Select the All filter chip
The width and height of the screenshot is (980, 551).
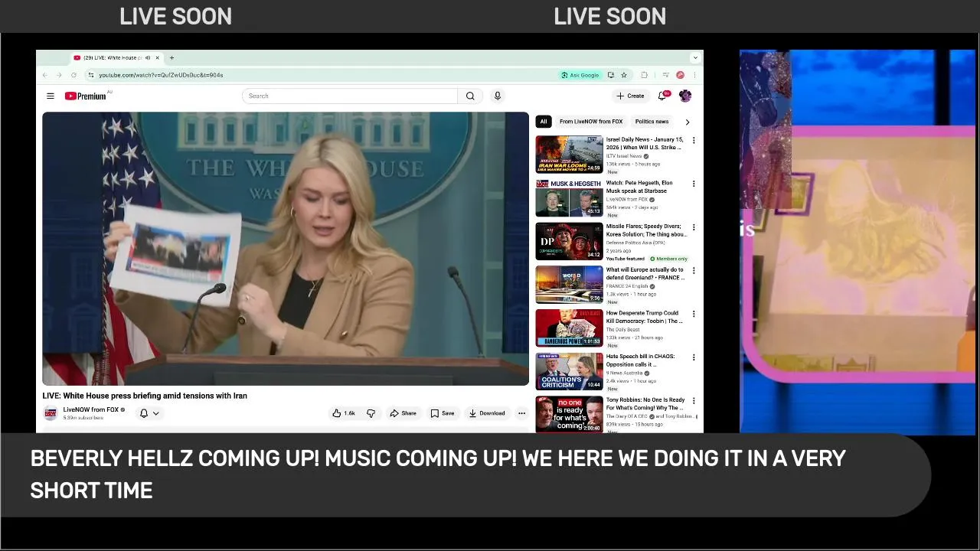[544, 122]
